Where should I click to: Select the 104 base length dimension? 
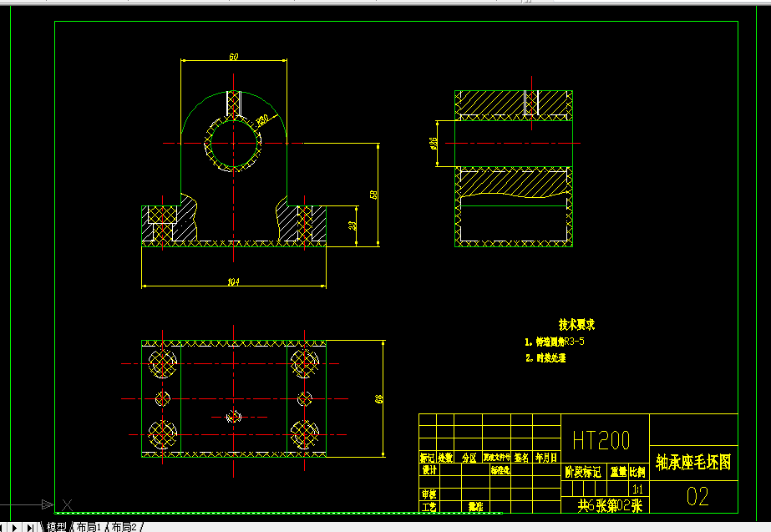[x=233, y=281]
